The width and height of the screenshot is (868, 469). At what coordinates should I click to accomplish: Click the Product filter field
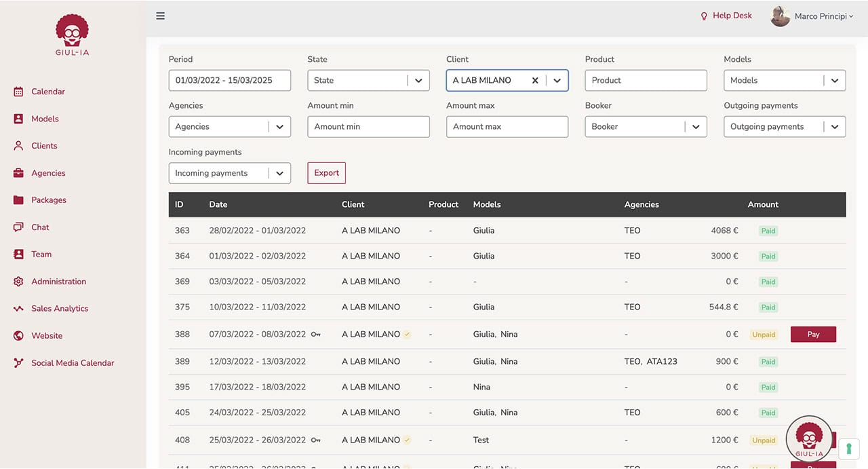[646, 80]
